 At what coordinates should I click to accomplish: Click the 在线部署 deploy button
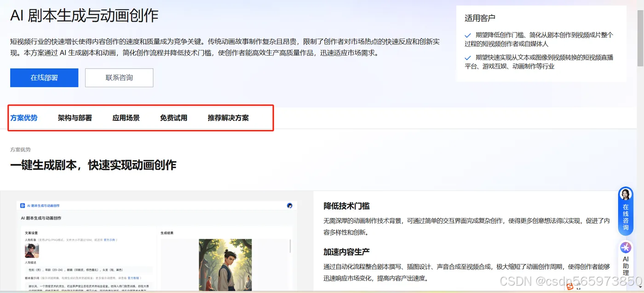[44, 78]
